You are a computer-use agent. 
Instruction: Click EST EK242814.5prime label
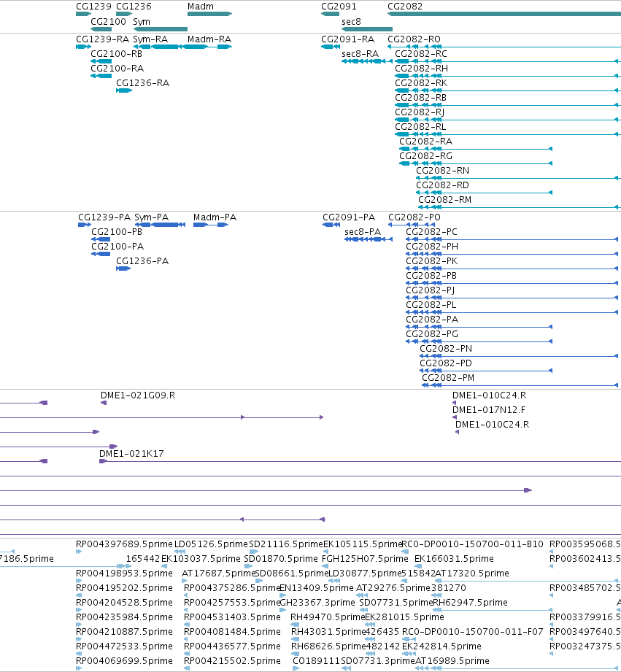(x=441, y=646)
